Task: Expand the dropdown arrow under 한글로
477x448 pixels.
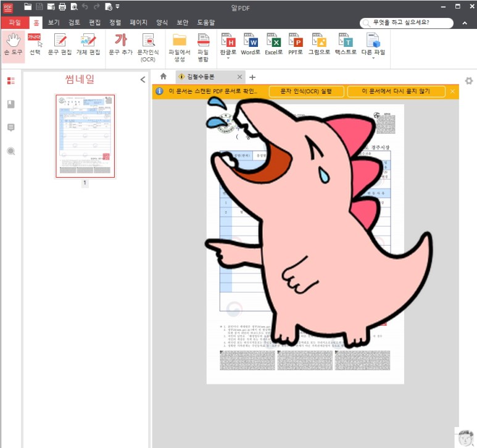Action: click(x=228, y=58)
